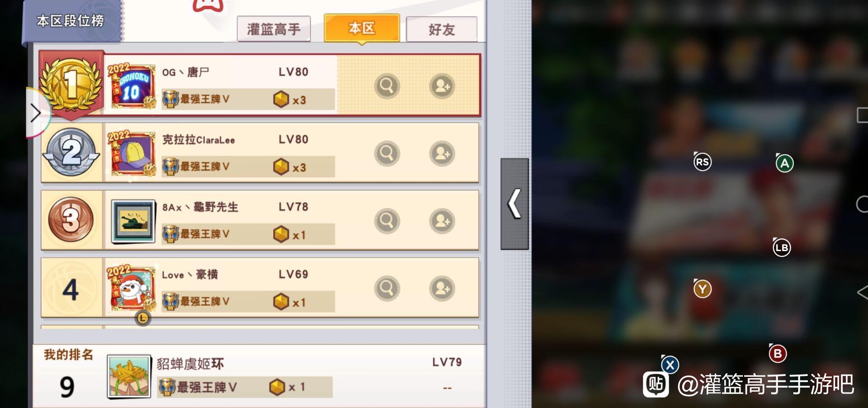Select the 本区 ranking tab
Image resolution: width=868 pixels, height=408 pixels.
click(x=362, y=28)
